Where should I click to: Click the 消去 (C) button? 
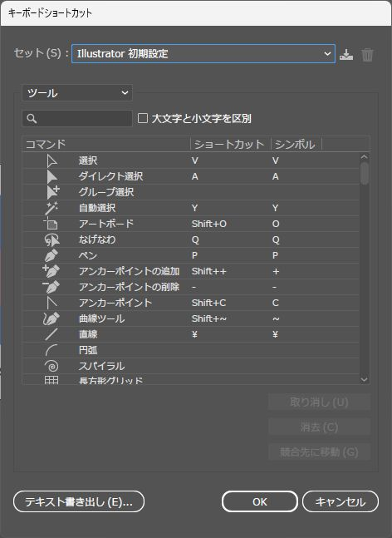[x=319, y=427]
